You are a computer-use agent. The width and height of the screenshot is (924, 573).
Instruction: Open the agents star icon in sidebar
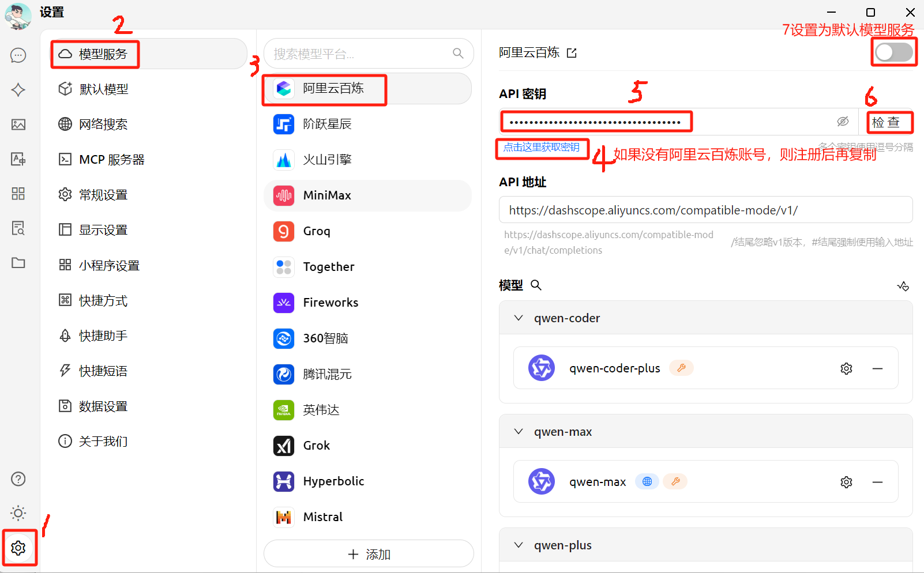18,90
